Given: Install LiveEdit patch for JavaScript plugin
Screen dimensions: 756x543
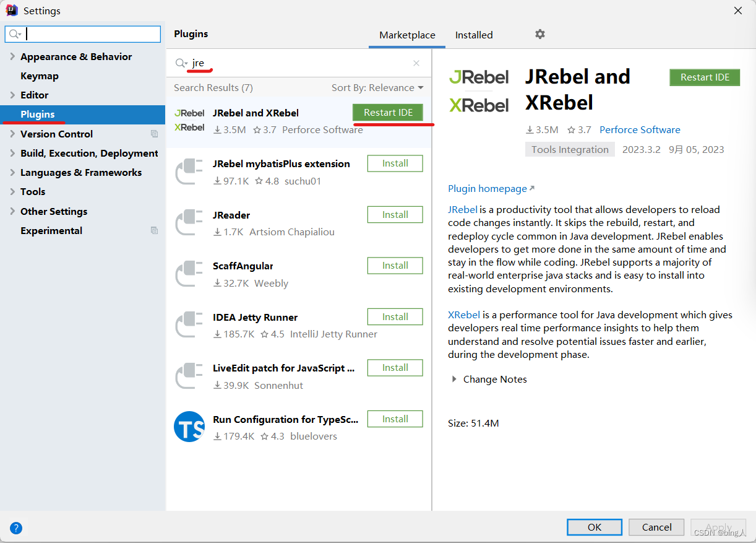Looking at the screenshot, I should (395, 368).
